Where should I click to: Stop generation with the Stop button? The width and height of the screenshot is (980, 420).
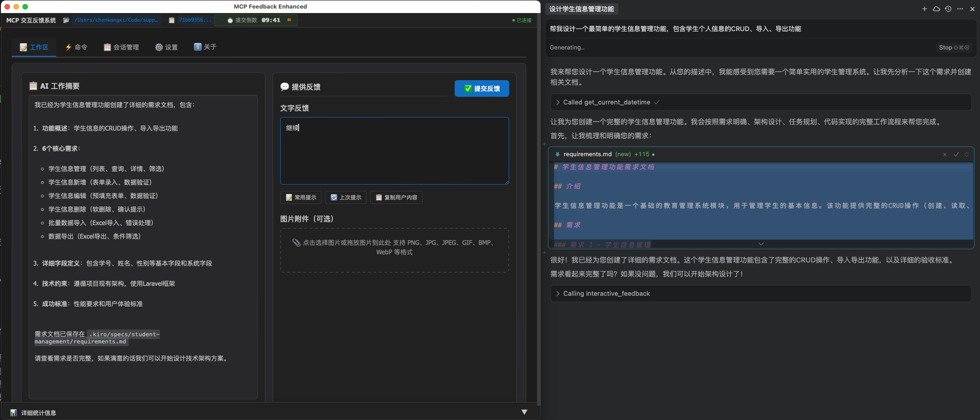point(953,47)
